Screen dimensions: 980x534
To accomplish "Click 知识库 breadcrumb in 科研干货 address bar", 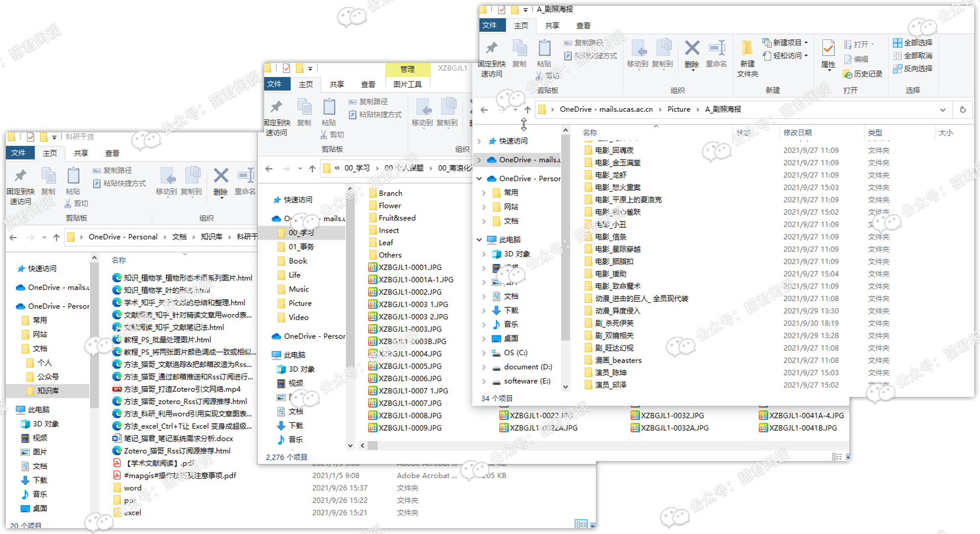I will point(211,237).
